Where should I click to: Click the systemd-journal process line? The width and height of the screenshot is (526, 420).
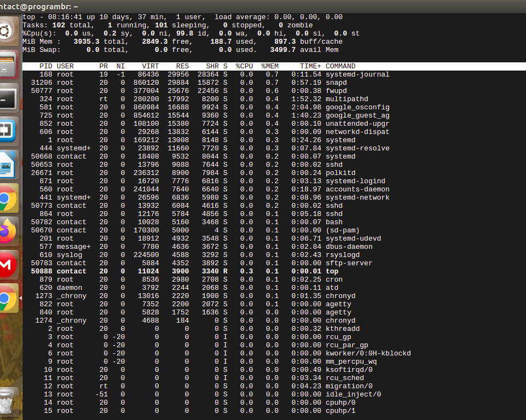pos(219,74)
